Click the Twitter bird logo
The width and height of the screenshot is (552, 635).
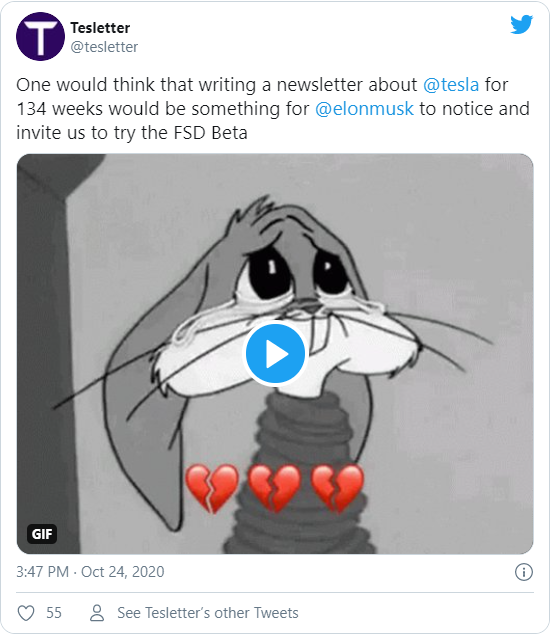tap(521, 25)
